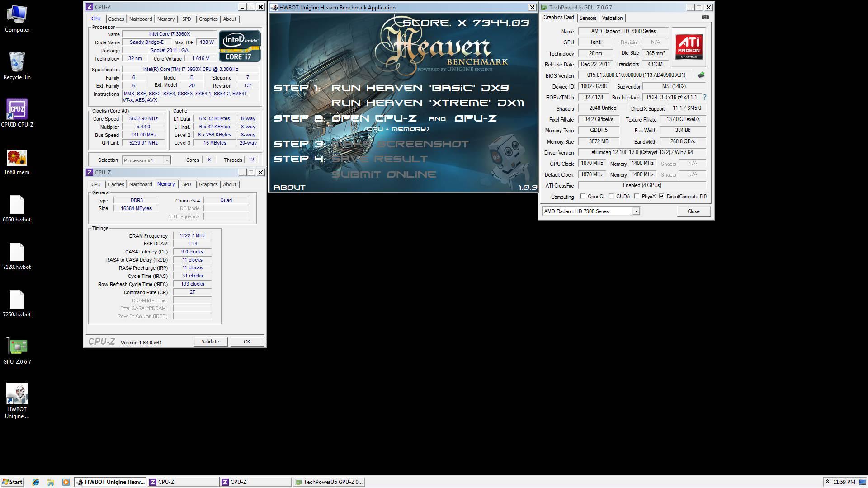Click the ATI CrossFire Enabled (4 GPUs) field
Image resolution: width=868 pixels, height=488 pixels.
642,186
